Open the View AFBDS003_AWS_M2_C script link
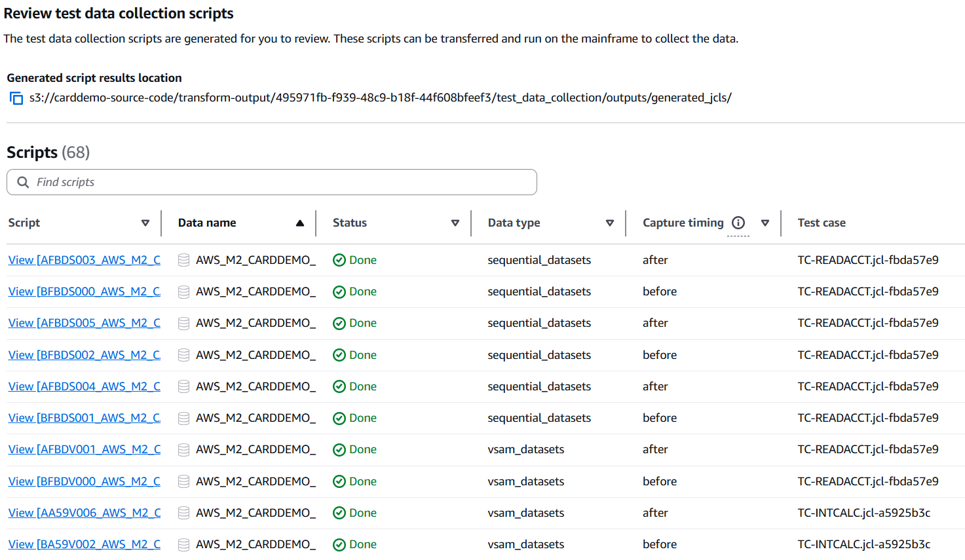The width and height of the screenshot is (965, 560). pos(84,260)
